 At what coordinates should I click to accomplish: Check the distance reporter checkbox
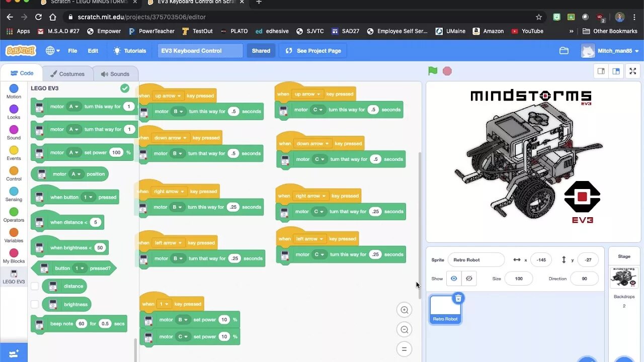tap(35, 286)
